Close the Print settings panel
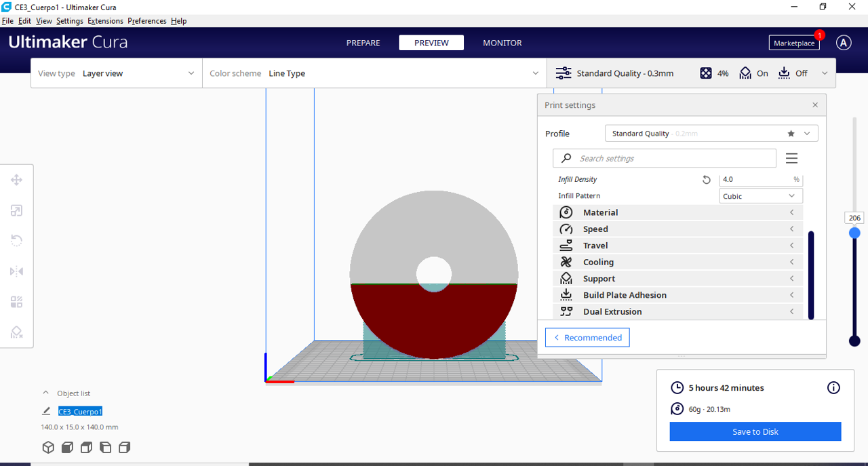Viewport: 868px width, 466px height. click(815, 105)
